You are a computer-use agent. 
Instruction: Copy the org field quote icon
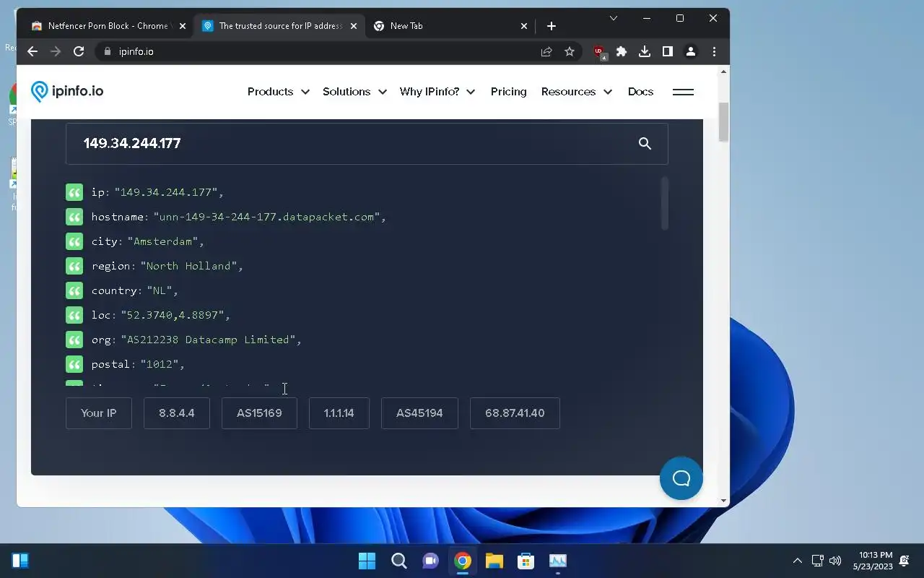click(74, 340)
